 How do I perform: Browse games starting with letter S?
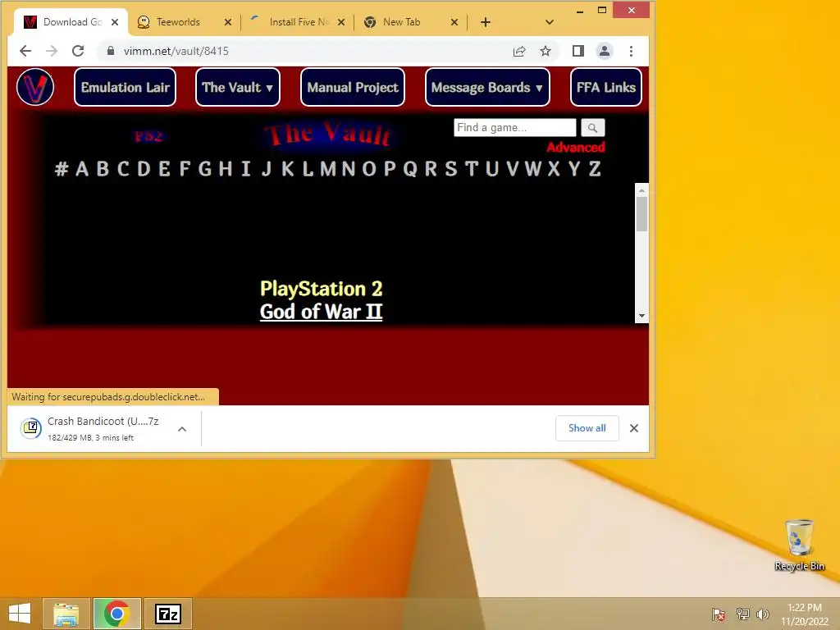(451, 169)
